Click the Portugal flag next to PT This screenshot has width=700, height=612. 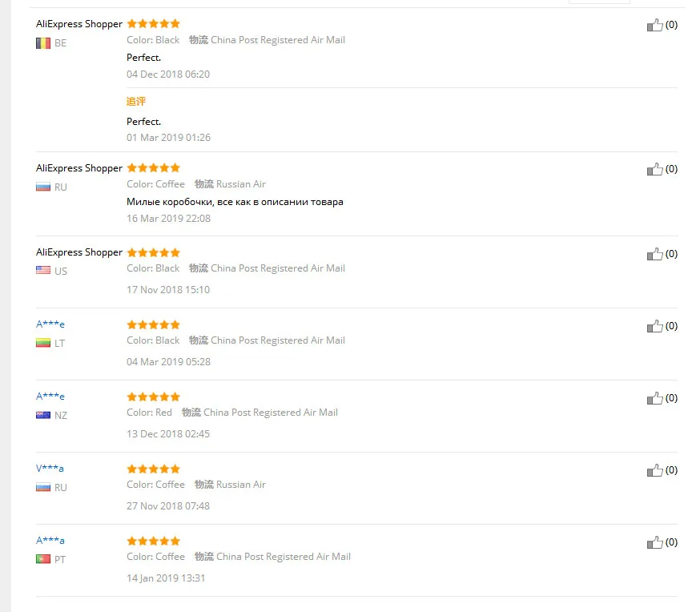(43, 559)
